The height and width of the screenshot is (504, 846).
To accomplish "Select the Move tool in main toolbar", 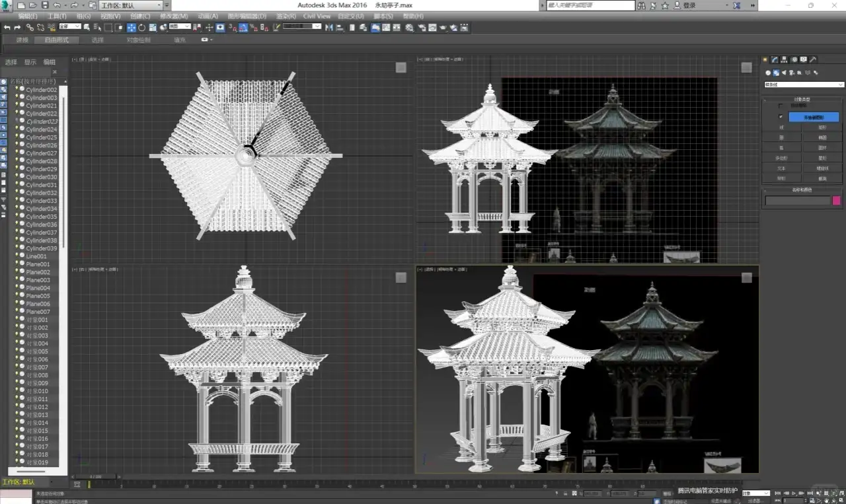I will pos(132,28).
